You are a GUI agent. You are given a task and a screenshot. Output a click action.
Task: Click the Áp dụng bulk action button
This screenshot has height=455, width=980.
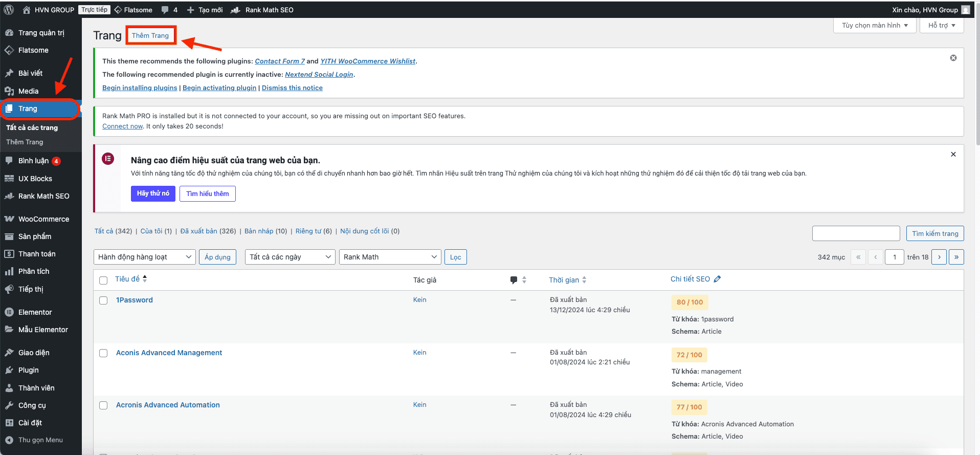pos(217,257)
